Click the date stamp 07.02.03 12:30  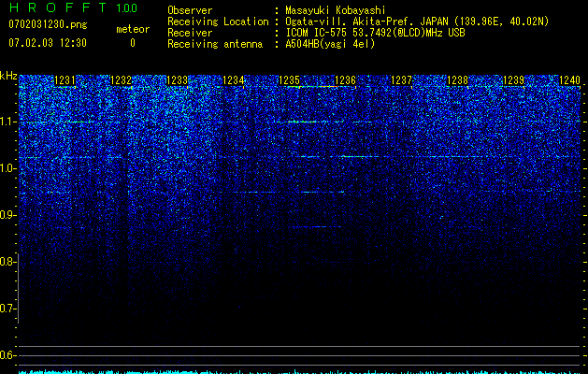[x=48, y=43]
